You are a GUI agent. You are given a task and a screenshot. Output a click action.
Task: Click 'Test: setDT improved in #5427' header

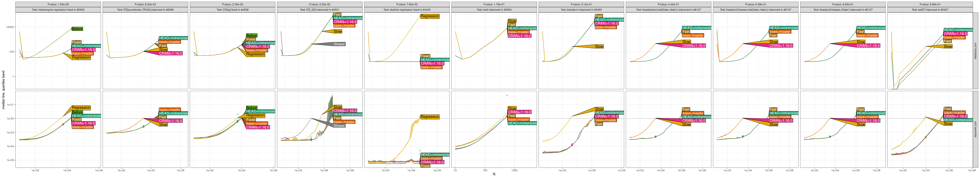(930, 10)
